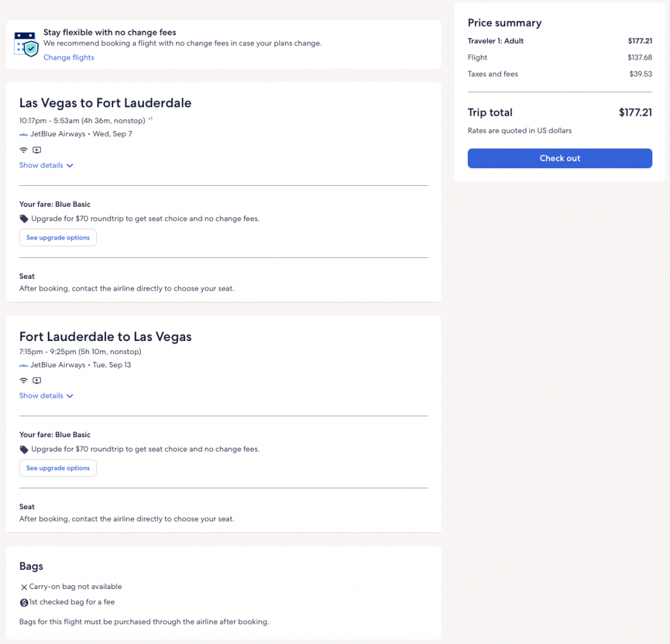
Task: Open the Change flights link
Action: click(x=69, y=58)
